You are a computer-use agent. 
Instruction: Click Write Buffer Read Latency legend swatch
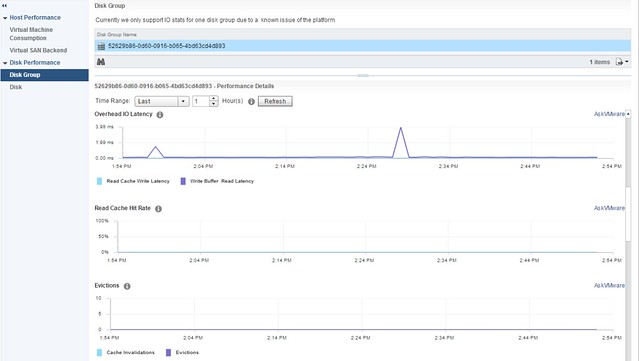(183, 181)
